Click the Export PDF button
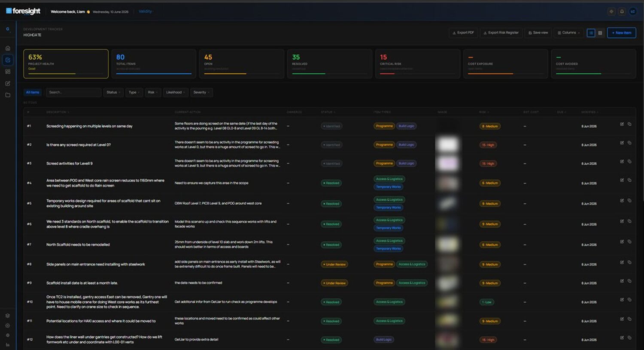Image resolution: width=644 pixels, height=350 pixels. click(x=463, y=33)
